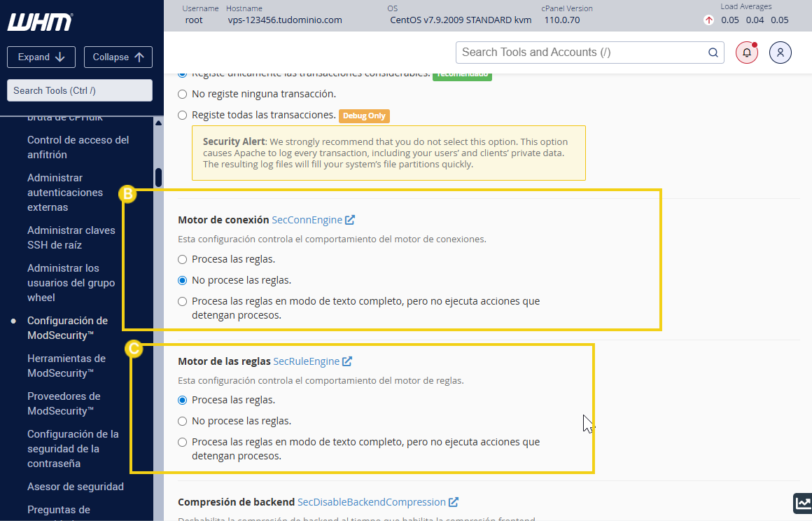The image size is (812, 521).
Task: Choose 'Procesa las reglas' for Motor de conexión
Action: (x=182, y=260)
